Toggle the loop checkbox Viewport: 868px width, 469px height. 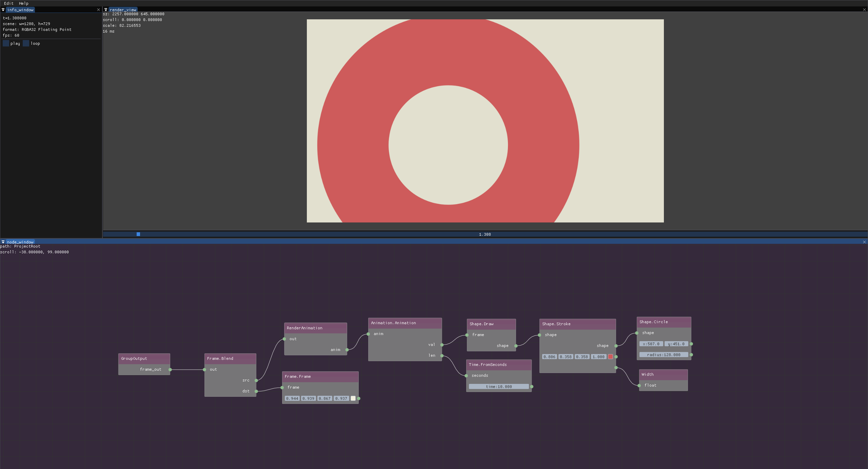(26, 43)
